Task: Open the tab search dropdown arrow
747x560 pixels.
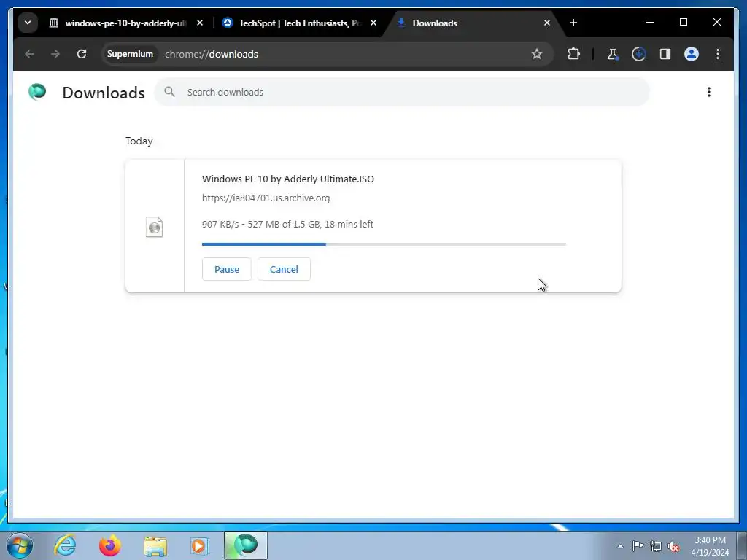Action: click(x=28, y=23)
